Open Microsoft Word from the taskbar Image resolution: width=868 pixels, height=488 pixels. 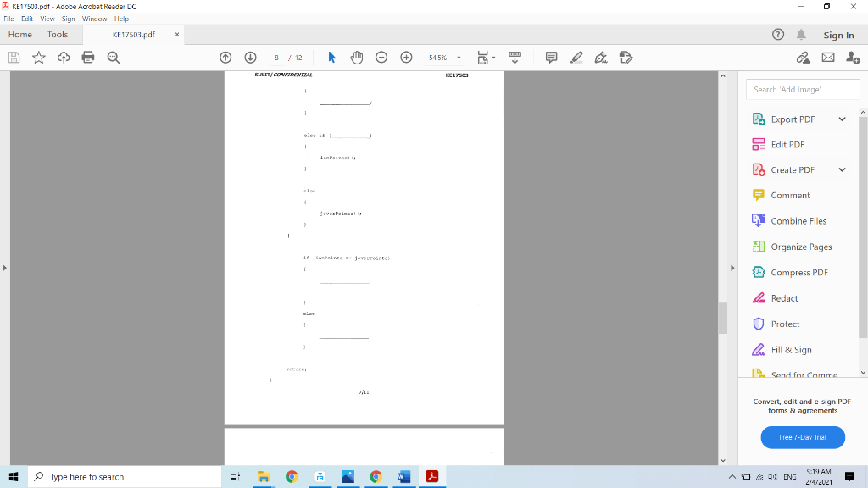(403, 476)
